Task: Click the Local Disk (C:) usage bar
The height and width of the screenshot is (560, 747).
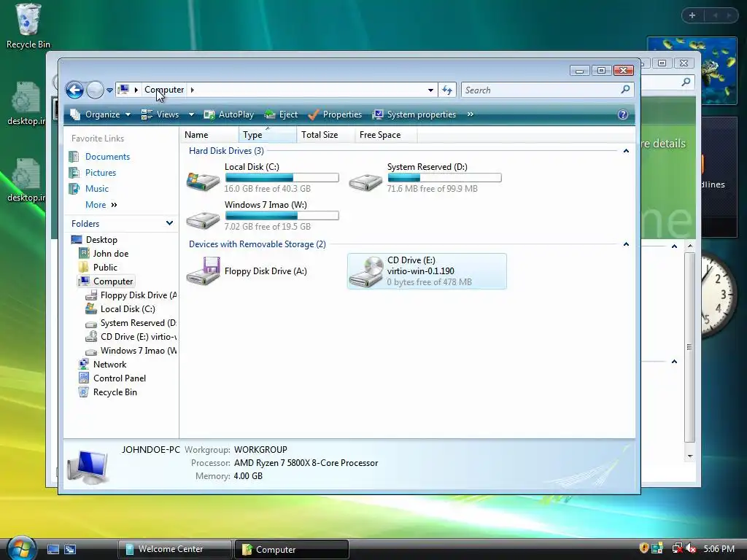Action: (282, 178)
